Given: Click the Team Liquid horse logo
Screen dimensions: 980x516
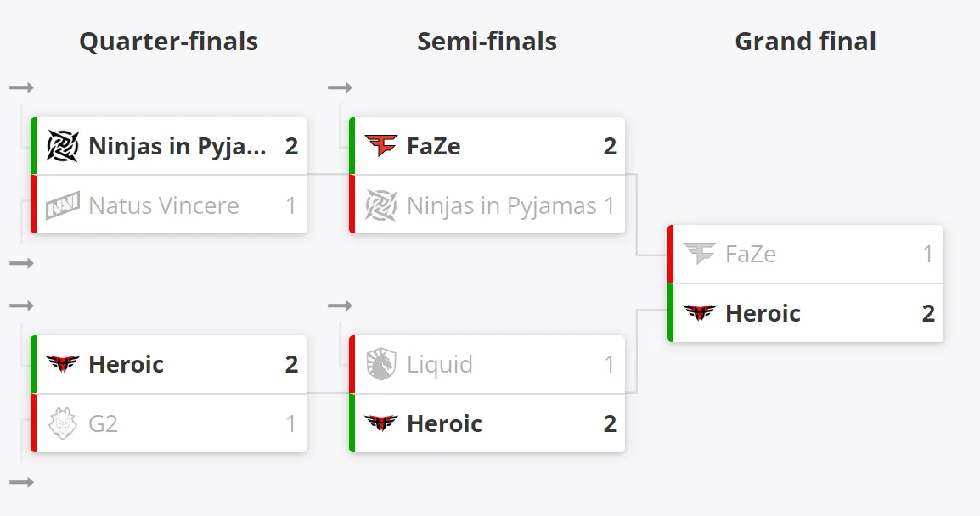Looking at the screenshot, I should pyautogui.click(x=380, y=364).
